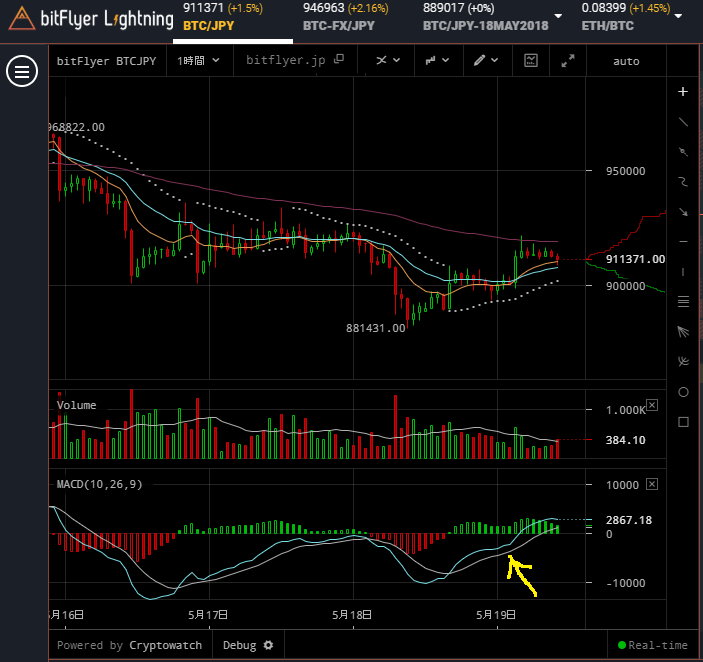Hide the Volume indicator panel

(652, 405)
